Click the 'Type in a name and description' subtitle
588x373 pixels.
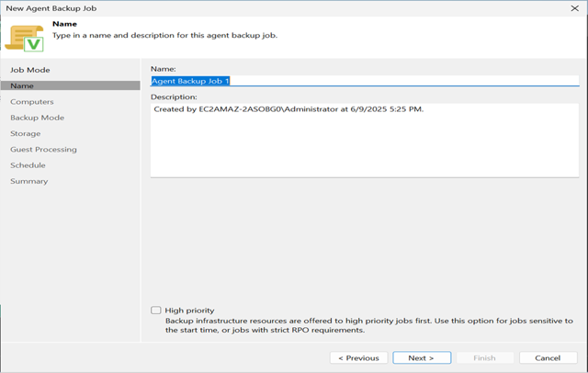164,35
